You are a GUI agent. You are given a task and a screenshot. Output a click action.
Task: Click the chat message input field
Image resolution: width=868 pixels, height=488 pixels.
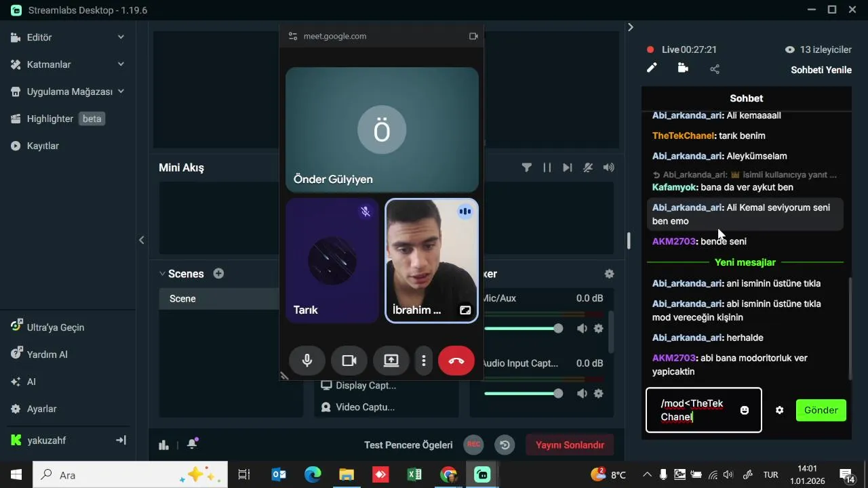click(x=704, y=410)
